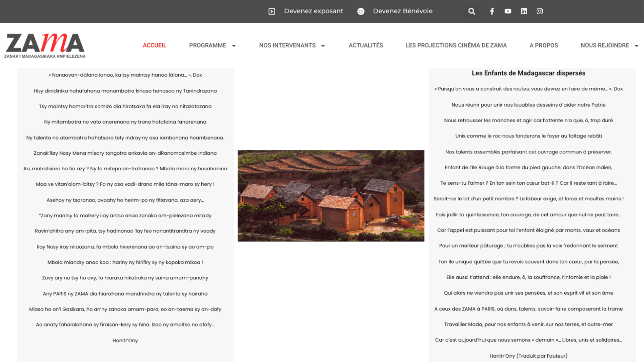Open the search icon in the top bar

pyautogui.click(x=471, y=11)
